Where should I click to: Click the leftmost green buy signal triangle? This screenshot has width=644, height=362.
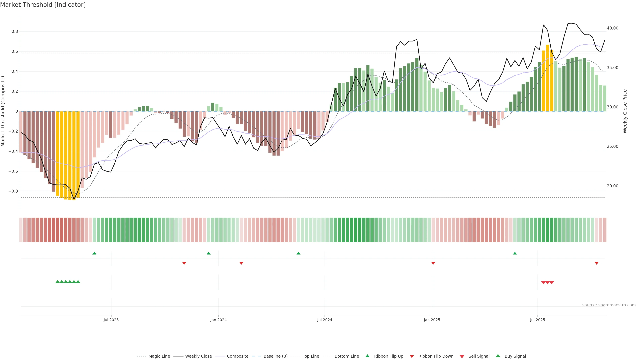(58, 282)
